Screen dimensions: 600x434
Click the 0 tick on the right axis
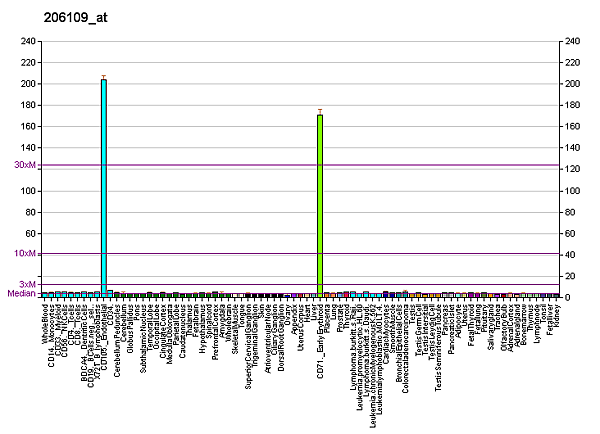click(x=567, y=297)
